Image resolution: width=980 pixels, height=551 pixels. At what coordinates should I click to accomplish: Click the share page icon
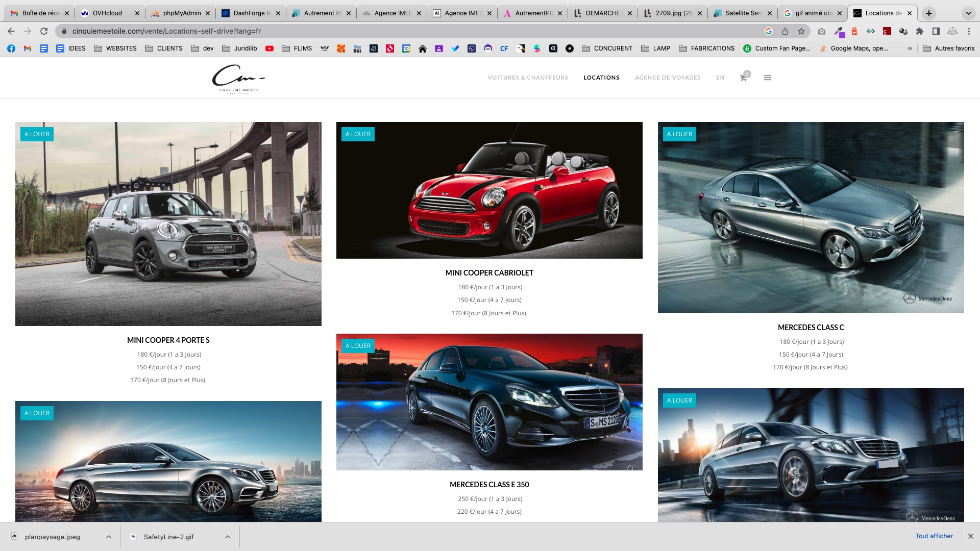[785, 31]
